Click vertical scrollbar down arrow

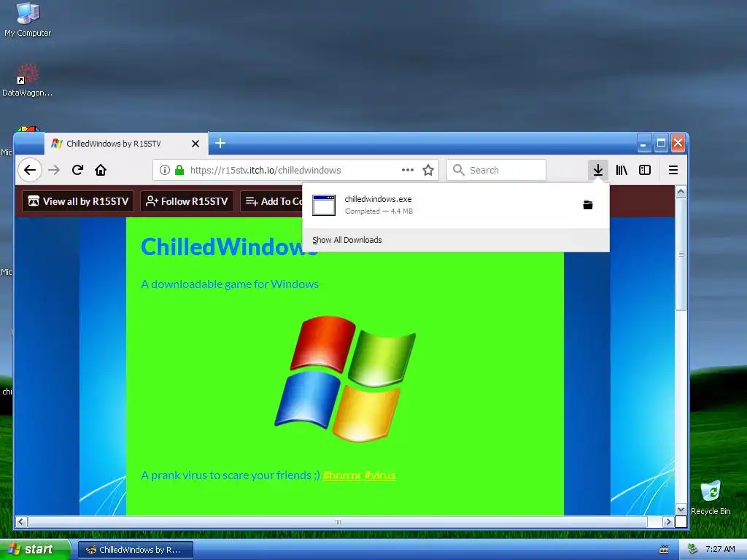point(681,510)
